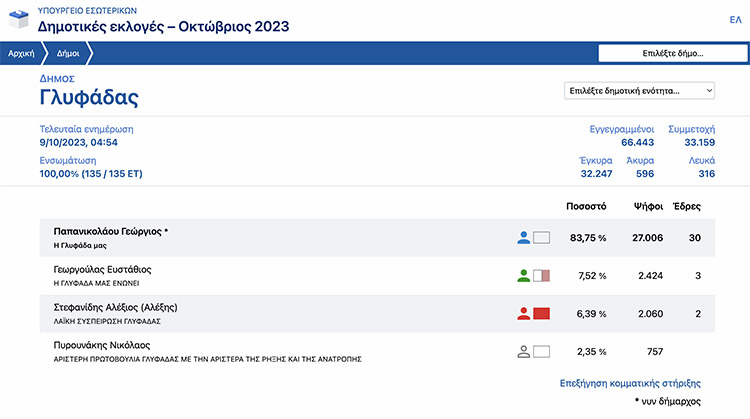Screen dimensions: 750x419
Task: Go to the Αρχική breadcrumb
Action: [x=22, y=53]
